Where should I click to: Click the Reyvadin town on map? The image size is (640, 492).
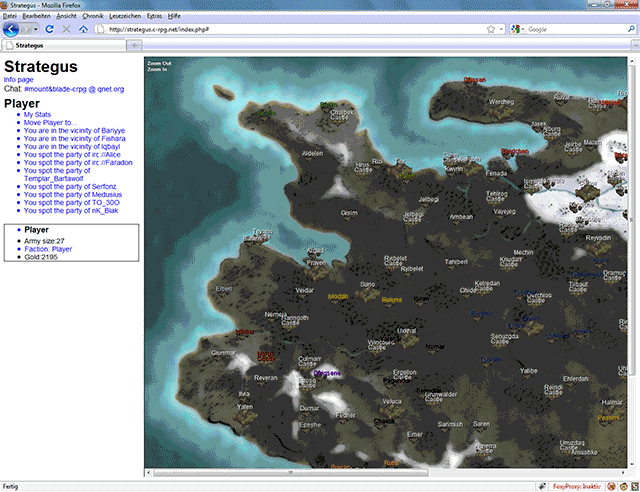pyautogui.click(x=598, y=244)
